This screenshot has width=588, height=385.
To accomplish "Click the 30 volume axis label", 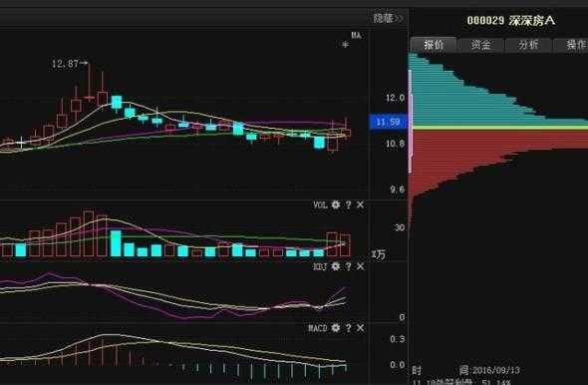I will 400,227.
